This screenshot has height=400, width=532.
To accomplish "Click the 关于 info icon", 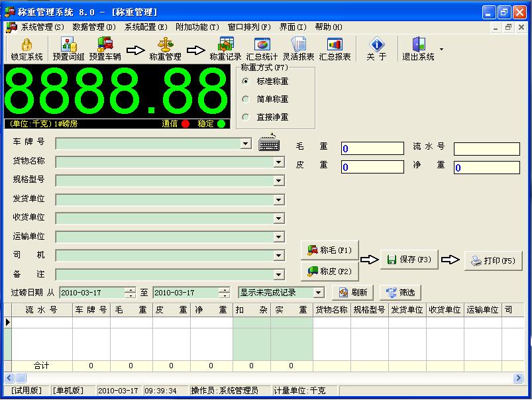I will coord(376,44).
